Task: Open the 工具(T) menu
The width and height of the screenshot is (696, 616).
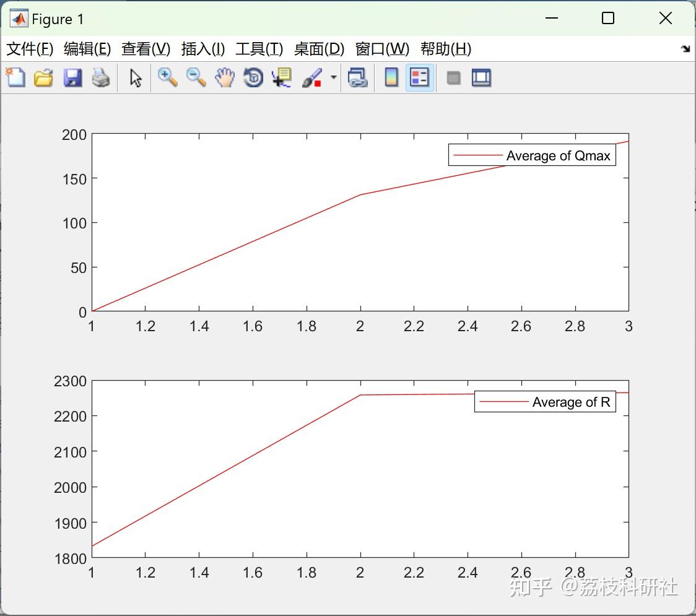Action: (259, 49)
